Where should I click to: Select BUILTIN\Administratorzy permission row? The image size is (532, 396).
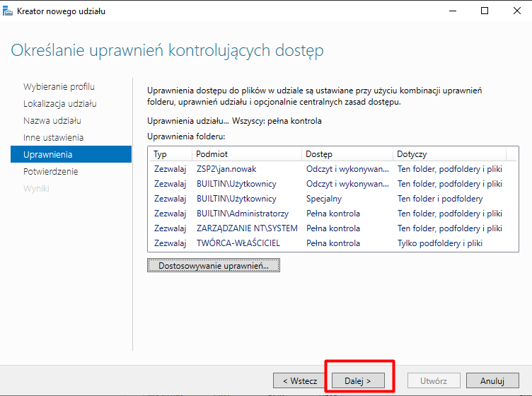[x=243, y=214]
